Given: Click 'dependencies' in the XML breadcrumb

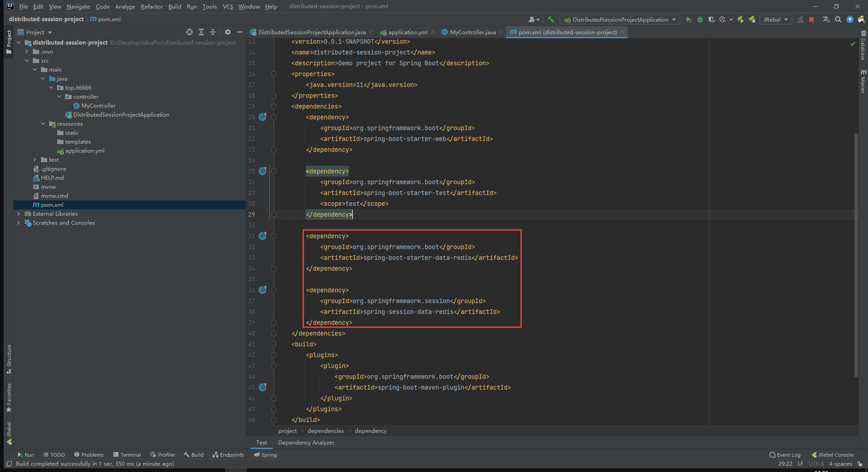Looking at the screenshot, I should [325, 431].
